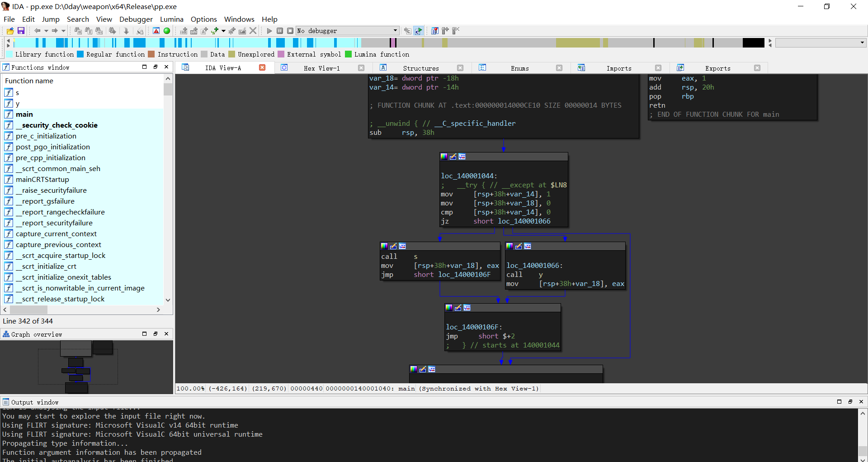Pause the process using the Pause icon
Screen dimensions: 868x462
[280, 31]
